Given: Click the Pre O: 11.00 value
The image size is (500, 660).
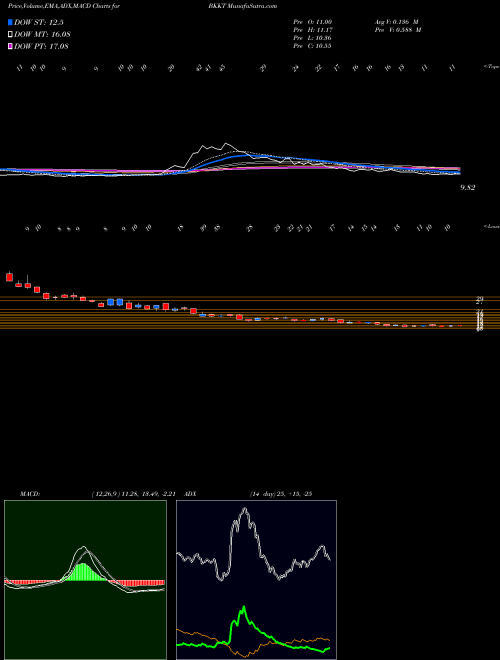Looking at the screenshot, I should coord(314,22).
